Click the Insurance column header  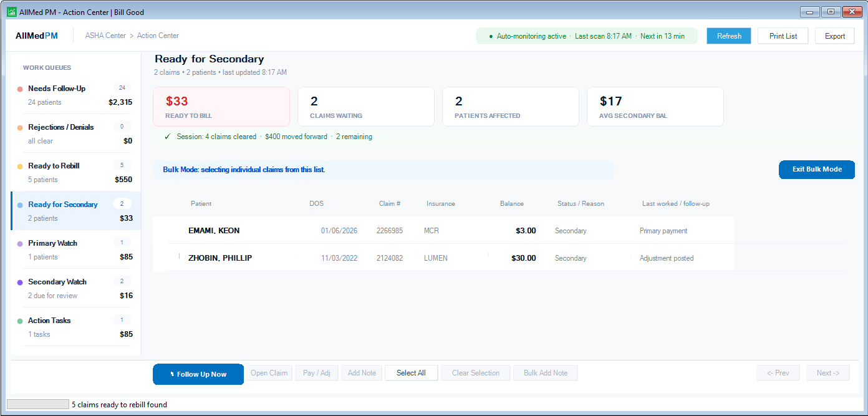click(441, 204)
